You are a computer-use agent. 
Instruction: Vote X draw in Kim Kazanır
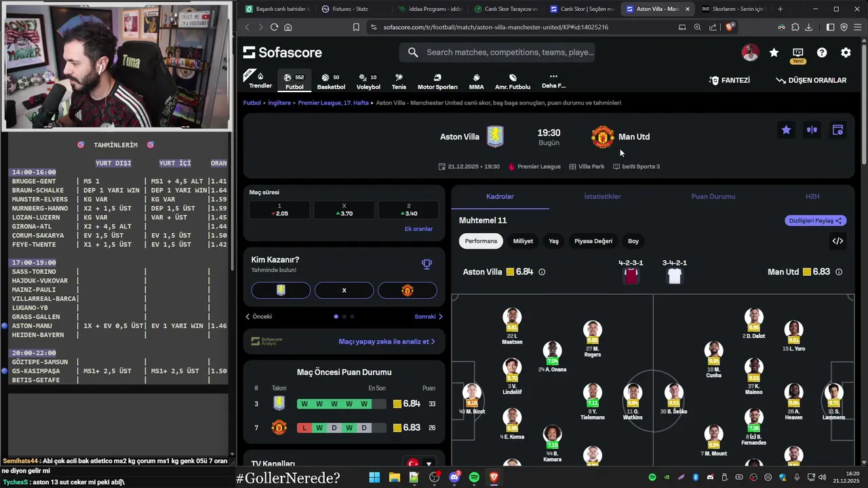click(x=344, y=290)
